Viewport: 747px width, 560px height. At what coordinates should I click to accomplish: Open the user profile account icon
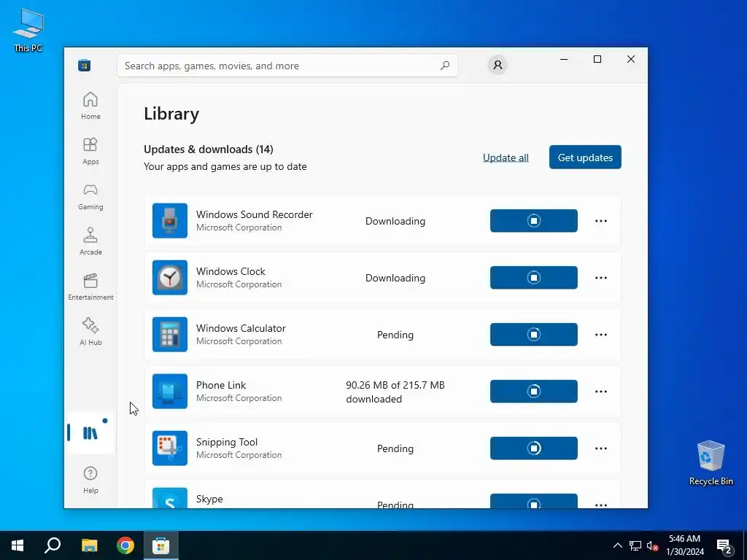[x=498, y=65]
